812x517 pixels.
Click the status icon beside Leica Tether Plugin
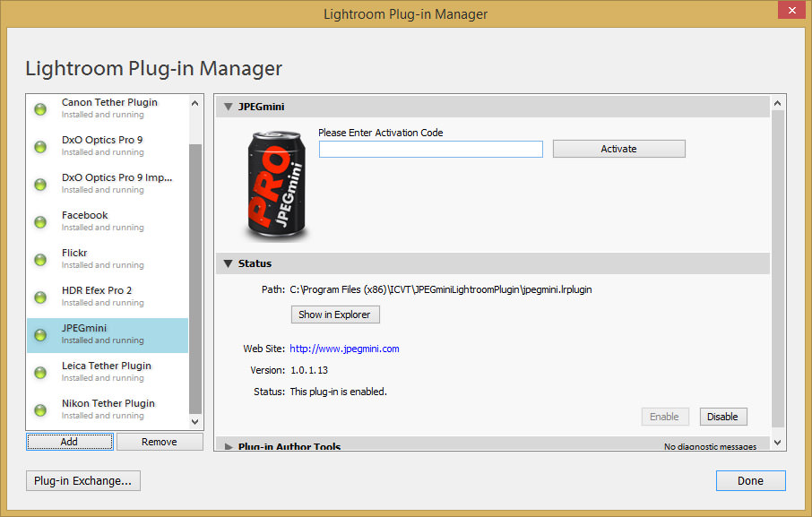pos(40,373)
